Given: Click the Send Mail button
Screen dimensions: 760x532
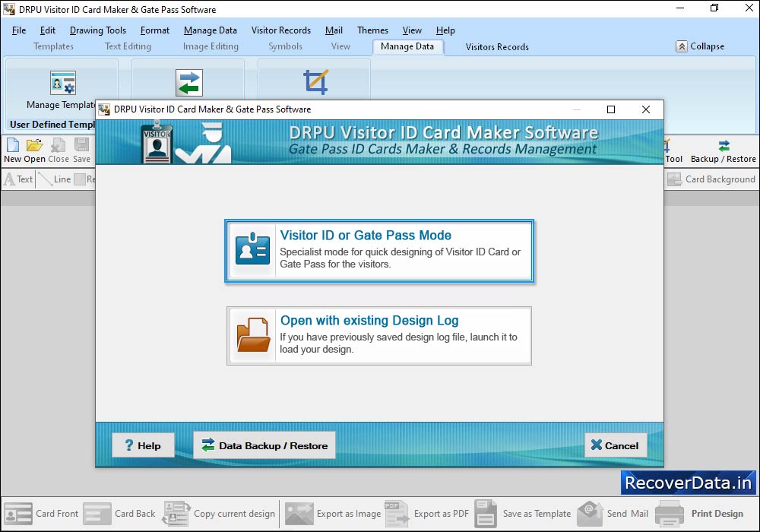Looking at the screenshot, I should coord(613,514).
